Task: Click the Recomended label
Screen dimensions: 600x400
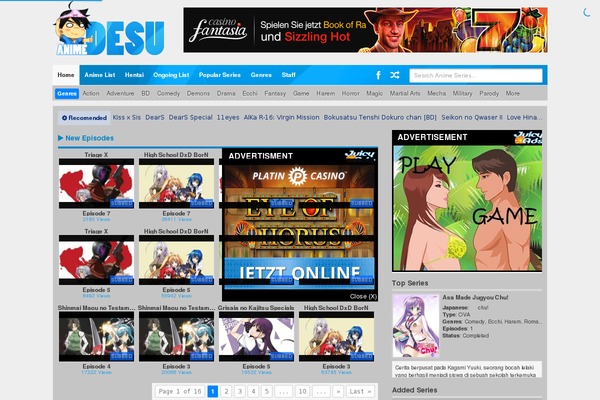Action: 84,118
